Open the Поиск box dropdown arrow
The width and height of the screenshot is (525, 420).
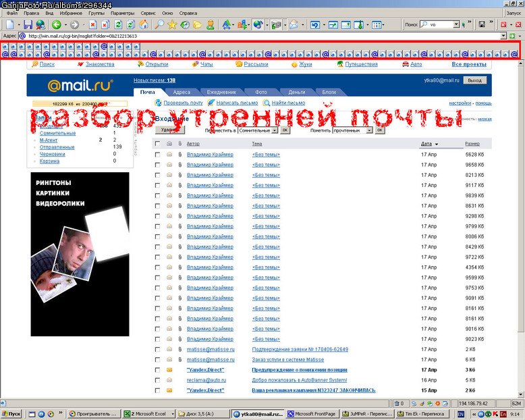click(456, 24)
